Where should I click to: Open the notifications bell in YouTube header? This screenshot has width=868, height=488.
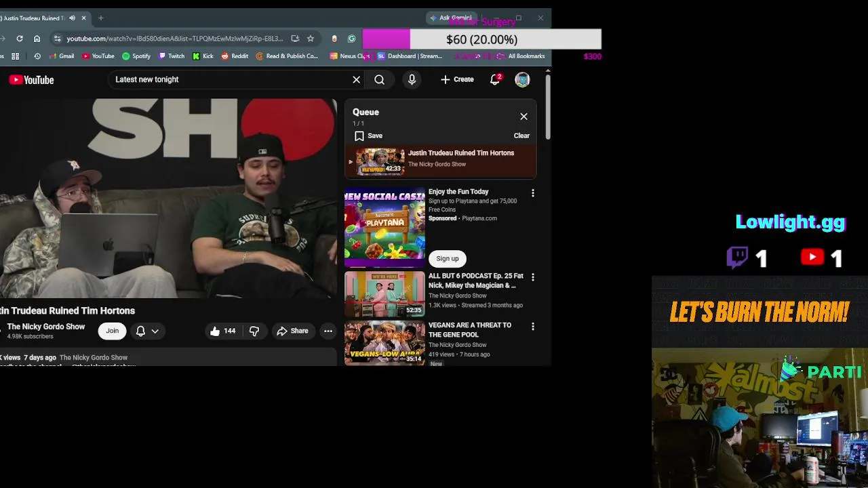click(495, 80)
